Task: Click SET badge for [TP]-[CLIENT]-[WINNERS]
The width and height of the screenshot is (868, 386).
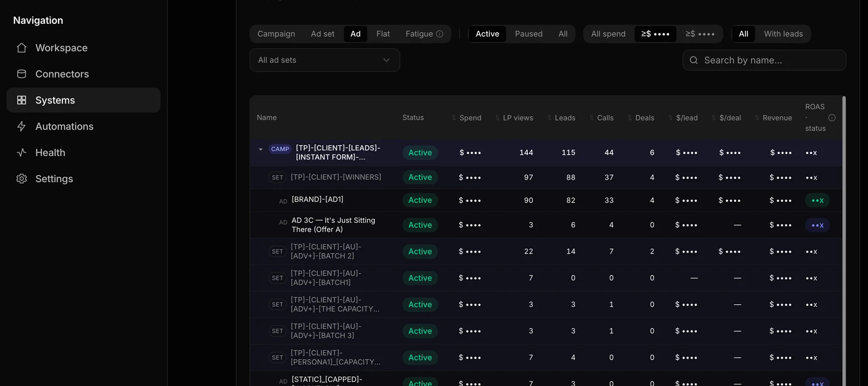Action: (277, 177)
